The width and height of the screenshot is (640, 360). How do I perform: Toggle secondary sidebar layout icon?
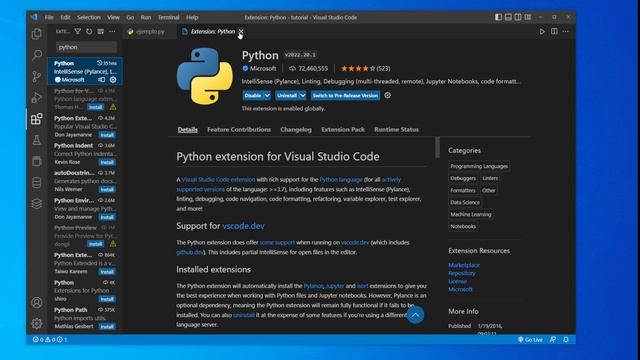click(x=518, y=17)
